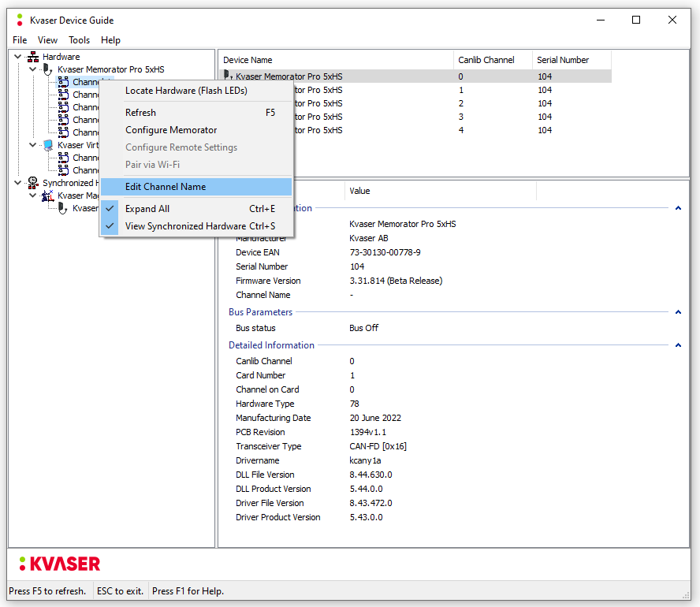Screen dimensions: 700x607
Task: Collapse the Kvaser Virtual tree node
Action: (x=32, y=144)
